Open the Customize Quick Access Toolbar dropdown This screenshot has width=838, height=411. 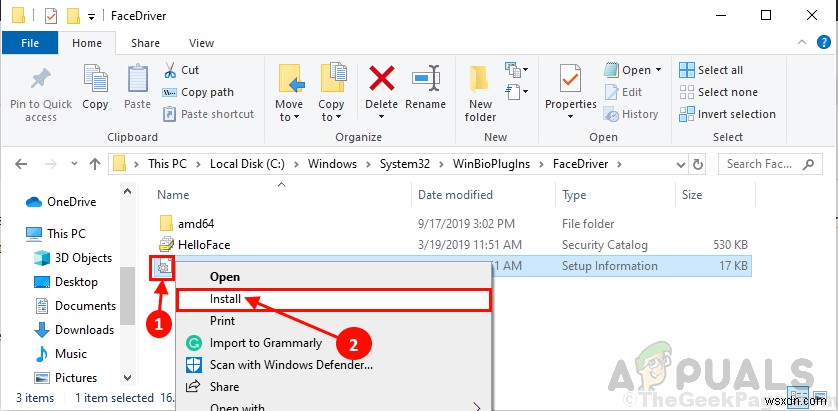(x=91, y=17)
